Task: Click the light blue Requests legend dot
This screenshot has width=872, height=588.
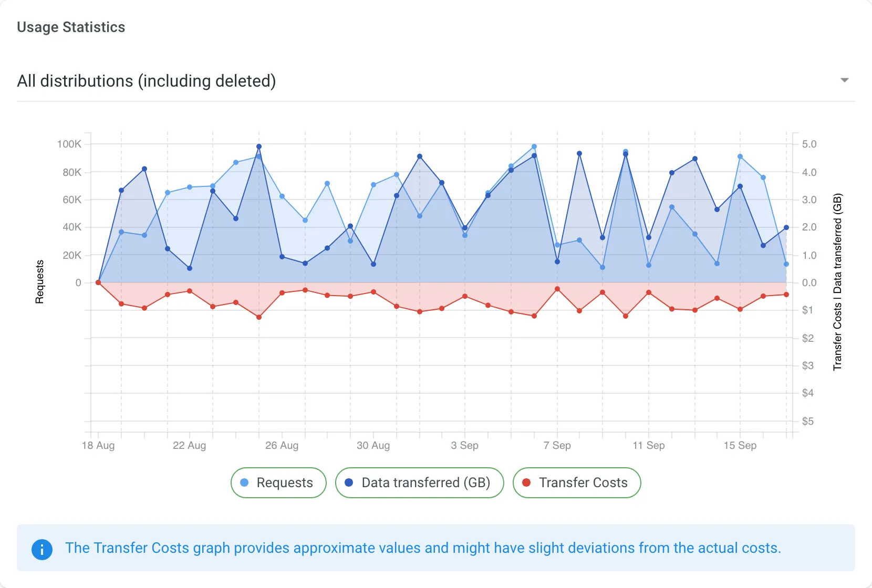Action: coord(244,482)
